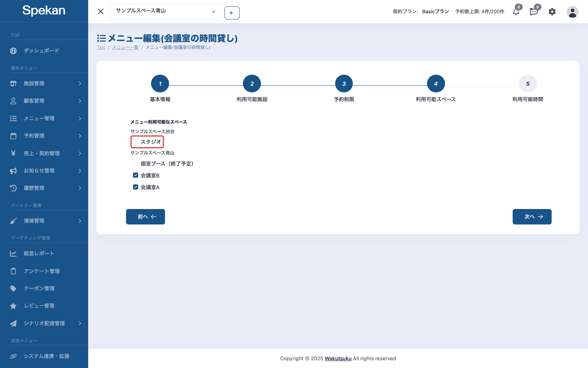Click the 売上・契約管理 yen icon

pyautogui.click(x=13, y=153)
